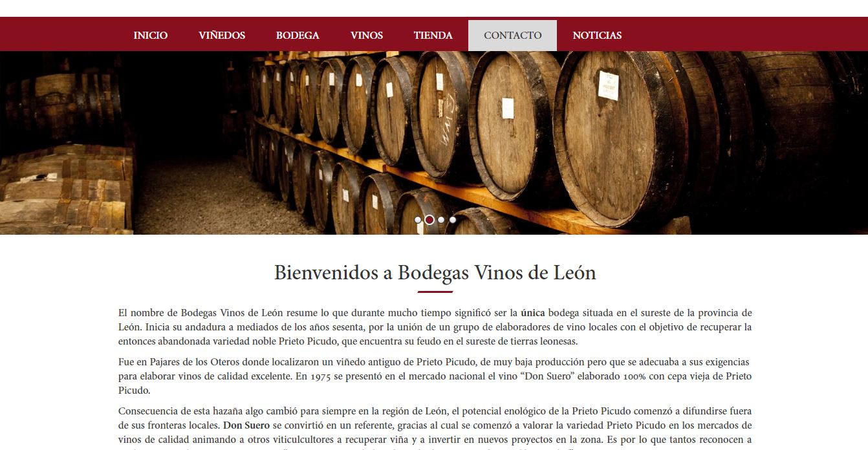
Task: Open the VINOS section
Action: pos(367,36)
